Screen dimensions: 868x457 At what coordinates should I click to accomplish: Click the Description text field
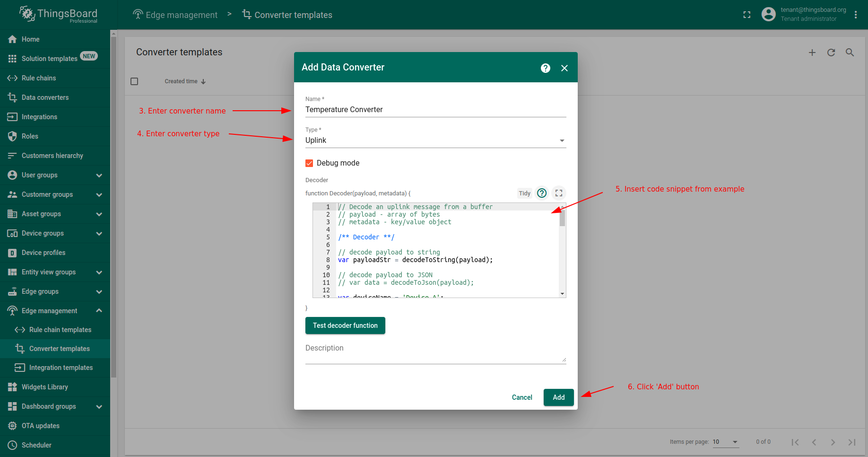pos(435,354)
